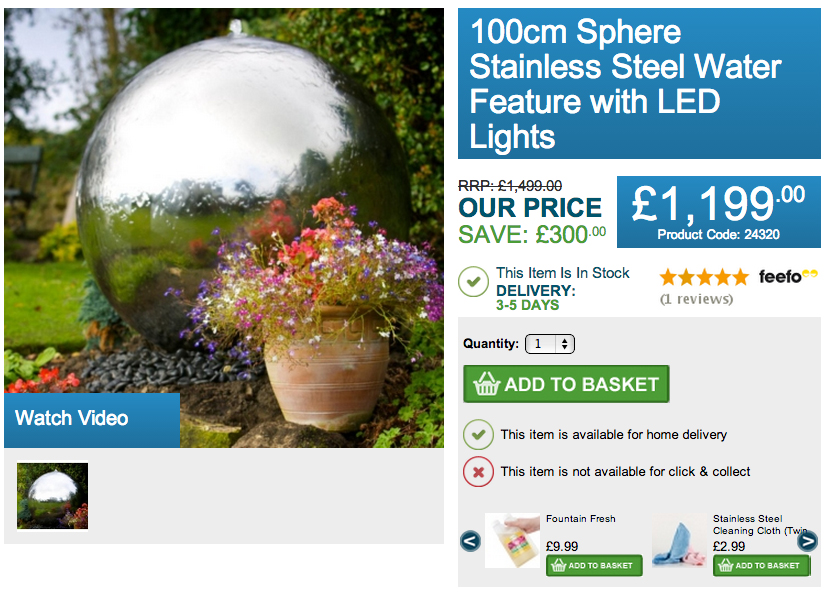The image size is (827, 594).
Task: Open the Fountain Fresh title link
Action: pos(581,519)
